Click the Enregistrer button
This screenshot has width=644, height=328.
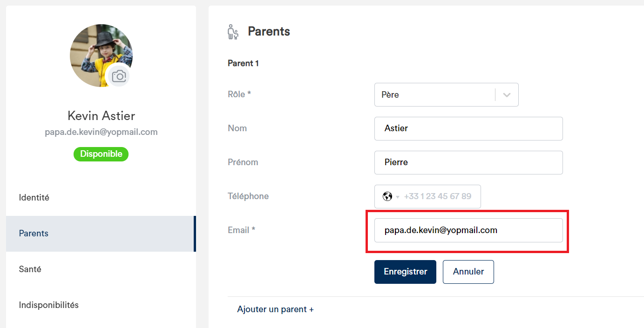[x=405, y=272]
